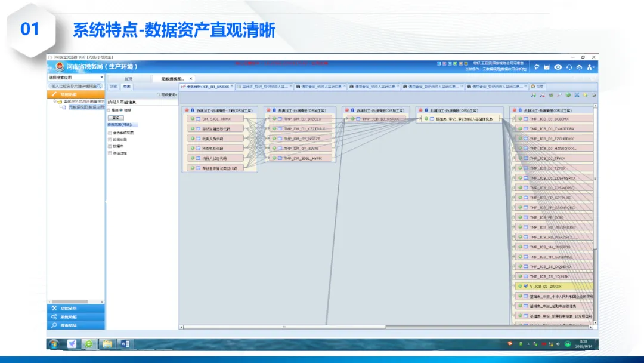Screen dimensions: 644x363
Task: Switch to the 首页 main tab
Action: pyautogui.click(x=129, y=79)
